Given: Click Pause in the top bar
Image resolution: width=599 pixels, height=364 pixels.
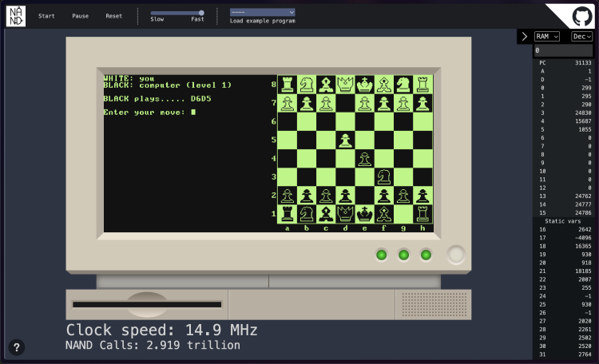Looking at the screenshot, I should (81, 16).
